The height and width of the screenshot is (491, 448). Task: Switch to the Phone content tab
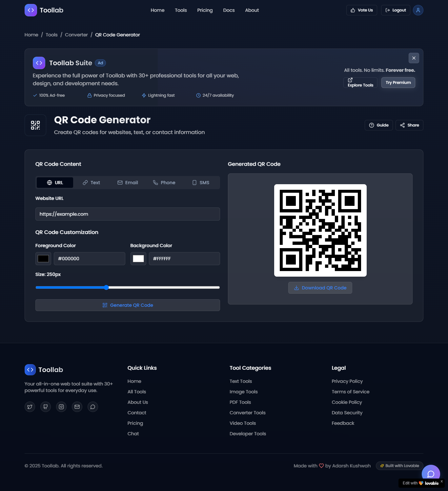(164, 183)
